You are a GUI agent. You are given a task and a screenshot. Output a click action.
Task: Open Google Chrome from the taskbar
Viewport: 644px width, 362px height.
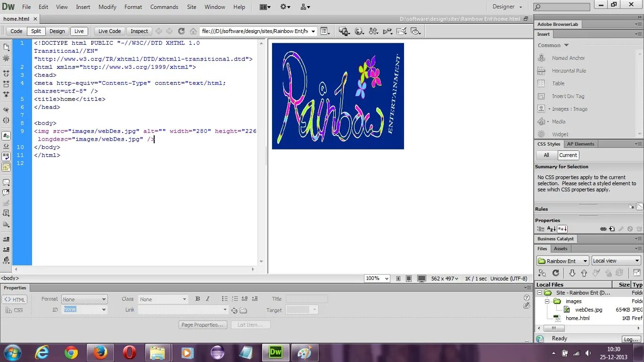[71, 352]
